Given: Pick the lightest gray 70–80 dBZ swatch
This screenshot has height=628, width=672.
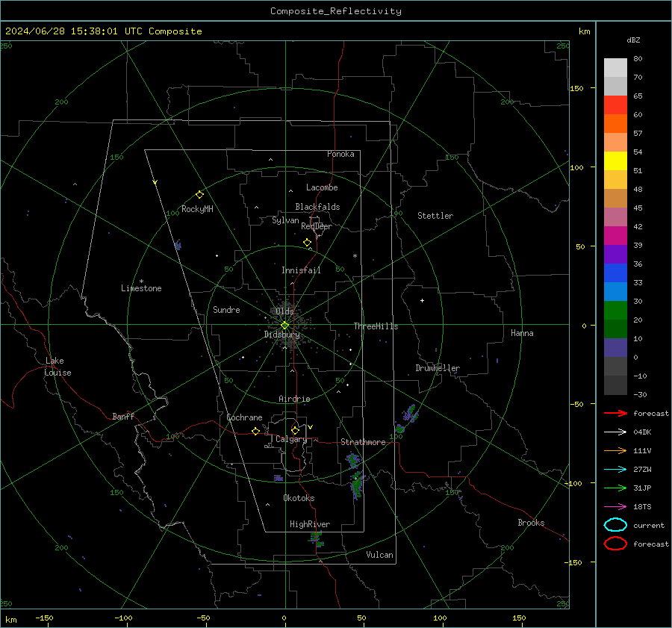Looking at the screenshot, I should click(x=615, y=68).
